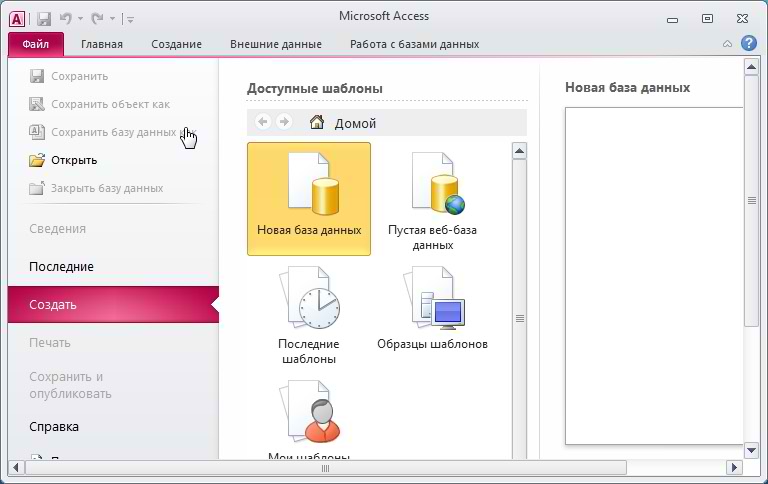Screen dimensions: 768x484
Task: Open the Файл tab
Action: [36, 44]
